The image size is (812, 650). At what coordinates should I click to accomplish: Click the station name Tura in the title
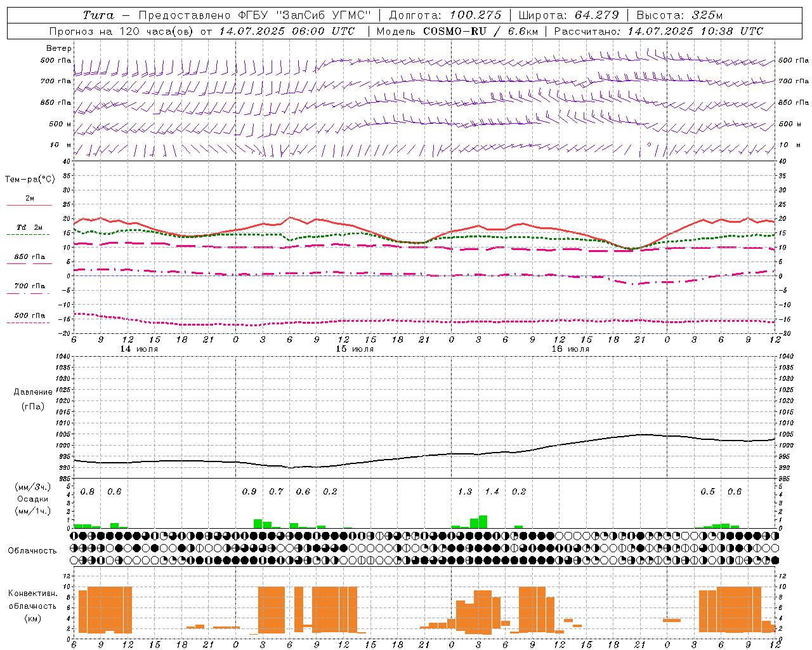(98, 15)
